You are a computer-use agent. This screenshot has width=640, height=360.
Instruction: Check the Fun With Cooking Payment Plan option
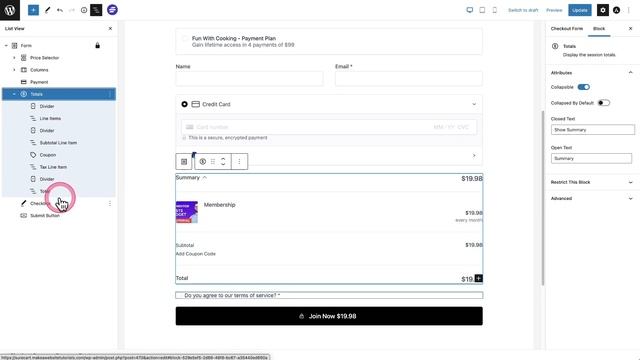pos(185,38)
